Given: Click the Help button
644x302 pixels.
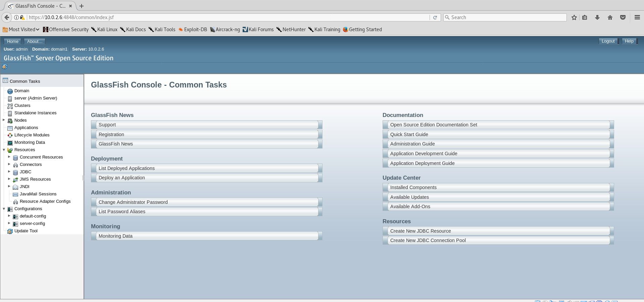Looking at the screenshot, I should [629, 41].
